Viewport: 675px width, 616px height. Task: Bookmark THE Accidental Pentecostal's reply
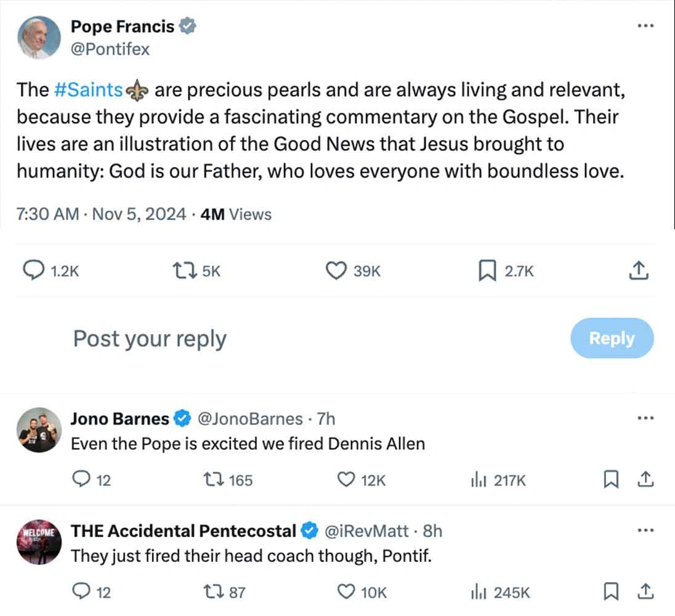tap(610, 590)
